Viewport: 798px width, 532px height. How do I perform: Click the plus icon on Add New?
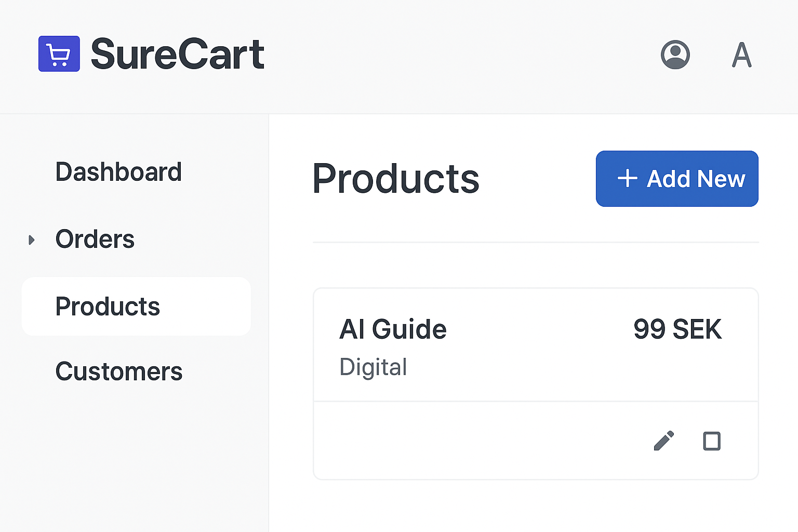point(628,178)
